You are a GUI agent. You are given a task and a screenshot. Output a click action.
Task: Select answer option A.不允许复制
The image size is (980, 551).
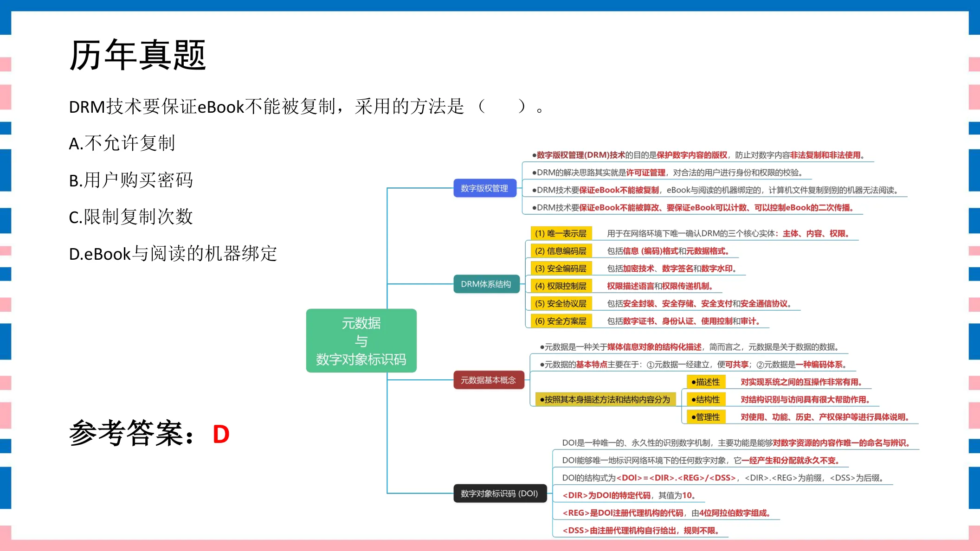point(122,143)
